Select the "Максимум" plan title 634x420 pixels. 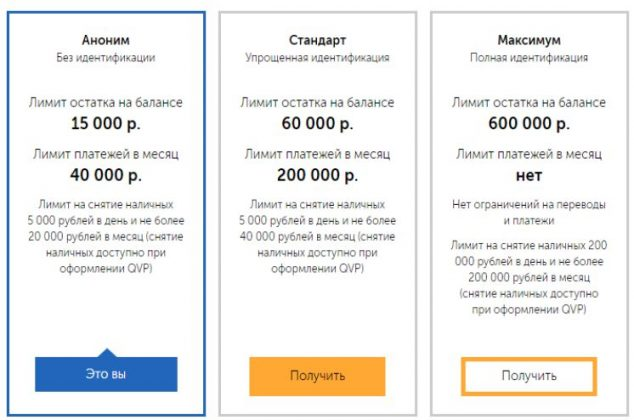tap(529, 40)
